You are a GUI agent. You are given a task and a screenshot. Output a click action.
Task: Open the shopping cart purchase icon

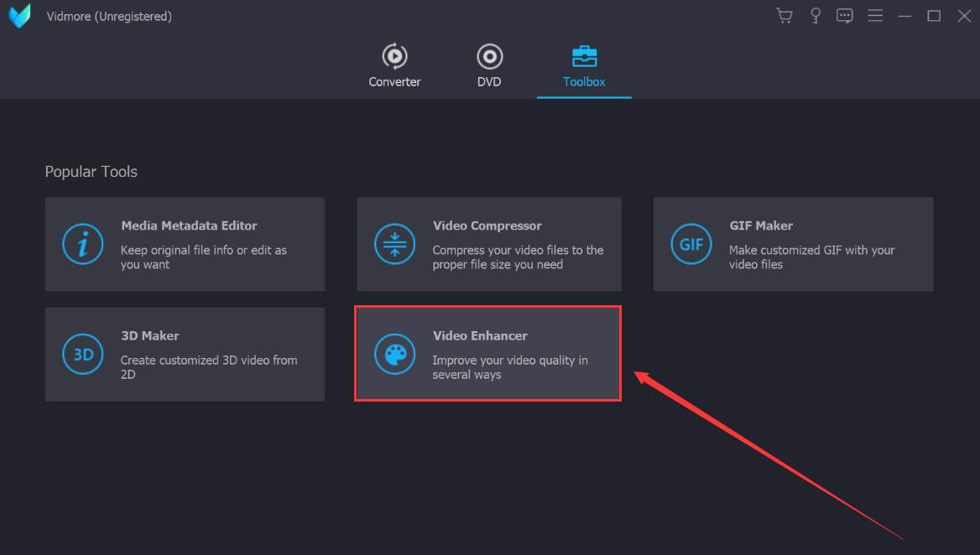click(785, 16)
